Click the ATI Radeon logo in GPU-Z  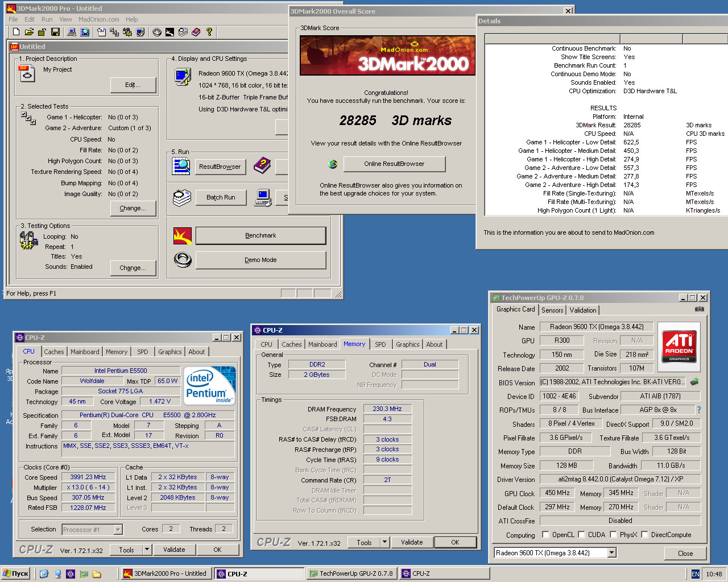(x=679, y=346)
